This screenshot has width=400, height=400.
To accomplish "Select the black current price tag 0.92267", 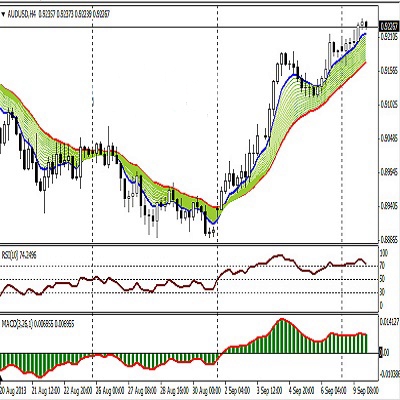I will click(389, 26).
